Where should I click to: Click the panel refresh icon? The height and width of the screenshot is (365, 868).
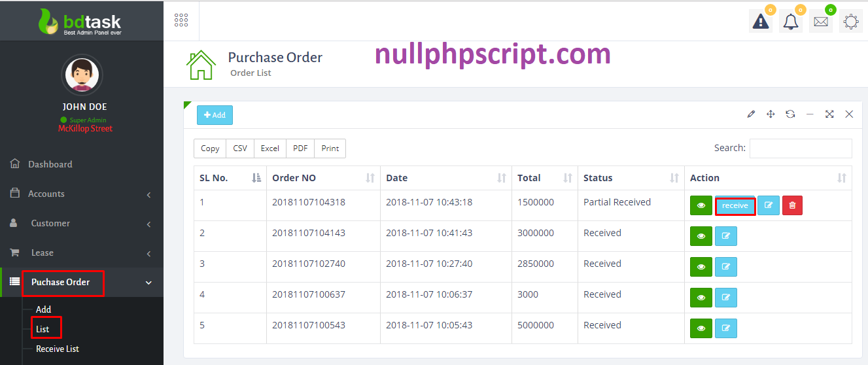pos(790,114)
